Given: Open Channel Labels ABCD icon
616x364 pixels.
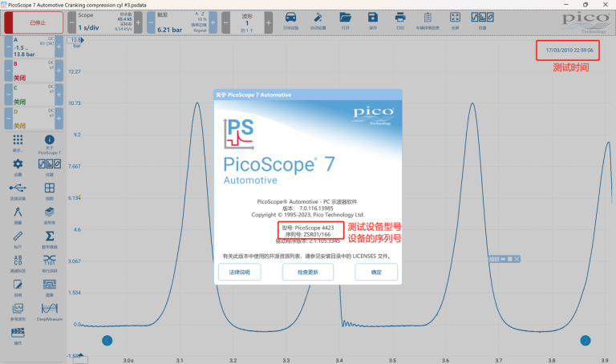Looking at the screenshot, I should click(x=18, y=263).
